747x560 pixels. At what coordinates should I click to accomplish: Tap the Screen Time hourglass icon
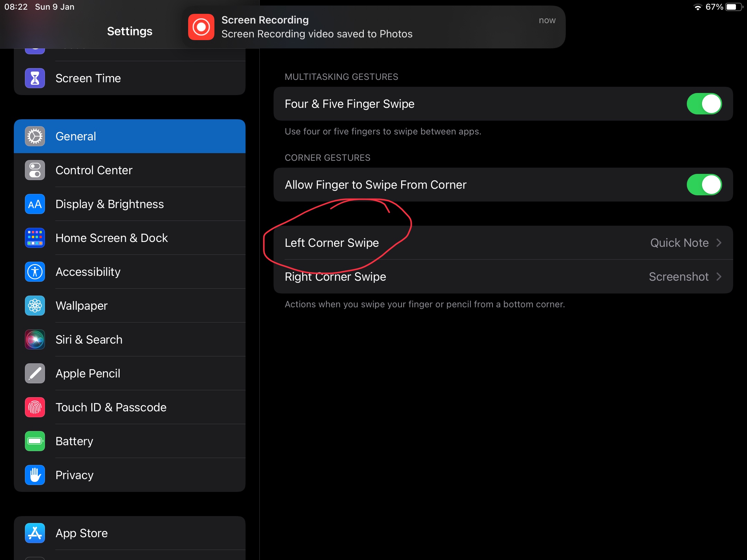(35, 78)
